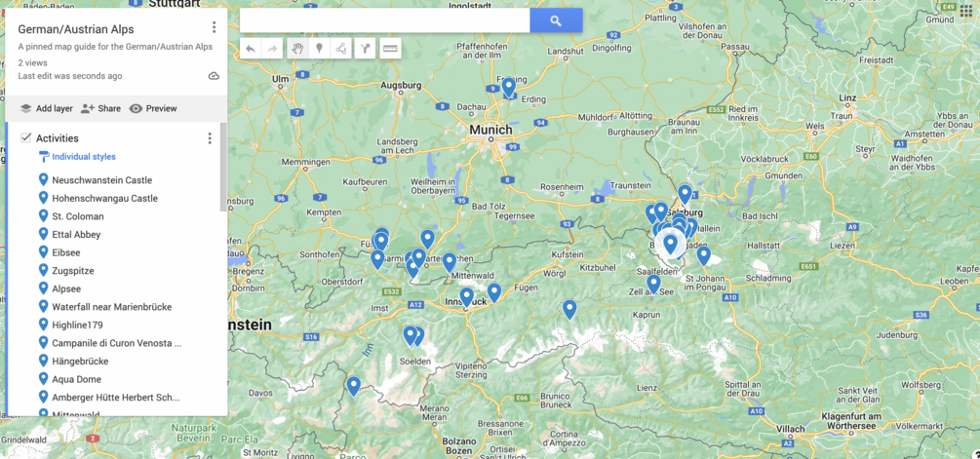The width and height of the screenshot is (980, 459).
Task: Open the Google apps grid icon
Action: coord(965,10)
